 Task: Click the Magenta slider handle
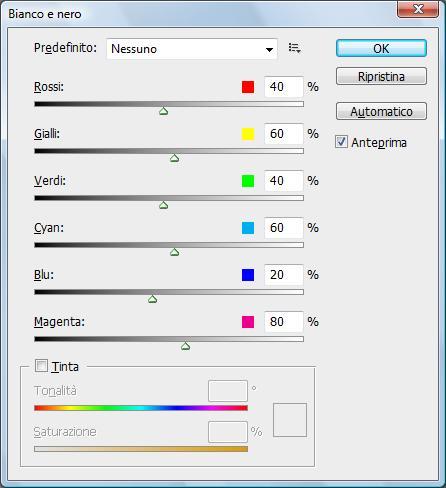pos(185,346)
